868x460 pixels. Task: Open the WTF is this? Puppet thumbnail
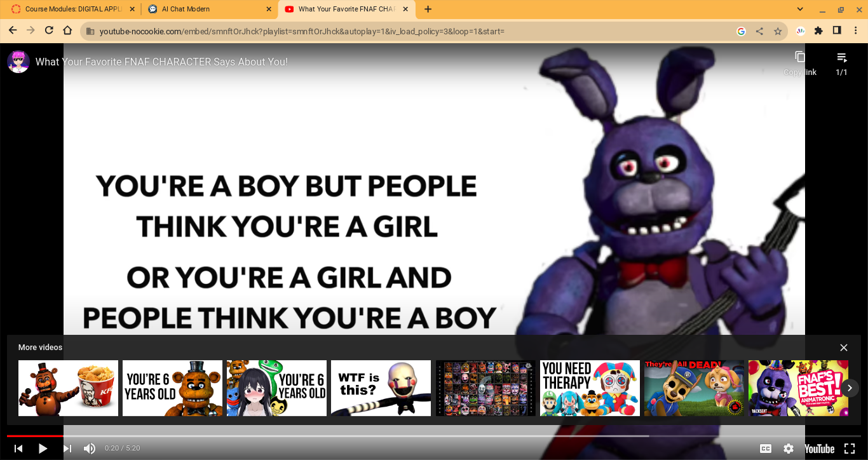[x=381, y=388]
